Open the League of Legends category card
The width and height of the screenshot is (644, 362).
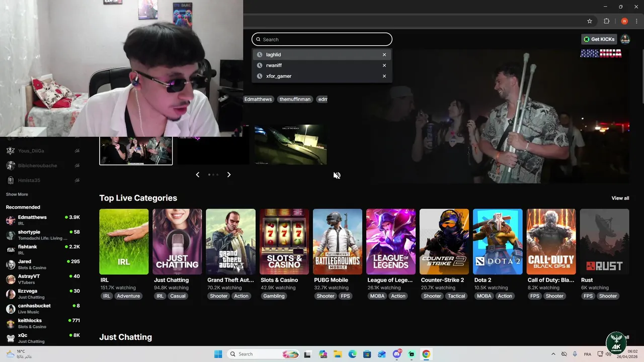tap(391, 241)
